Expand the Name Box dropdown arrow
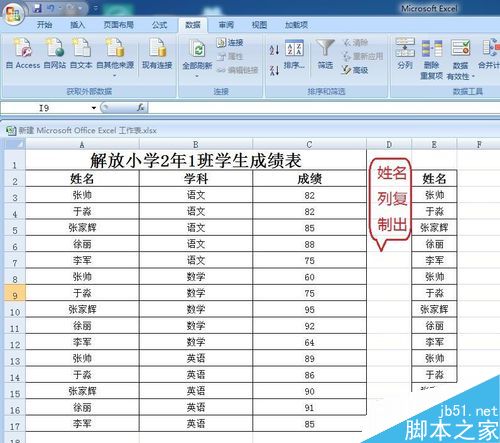 point(94,108)
